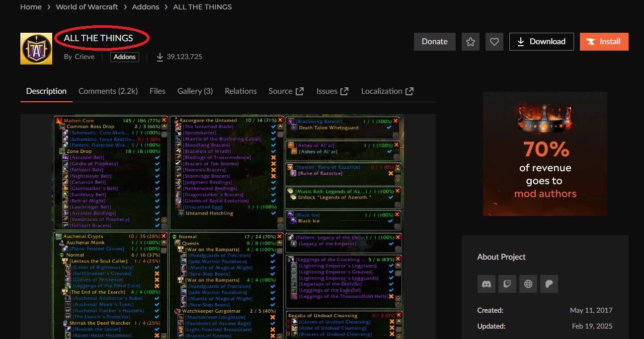Open World of Warcraft in the breadcrumb

[x=87, y=7]
